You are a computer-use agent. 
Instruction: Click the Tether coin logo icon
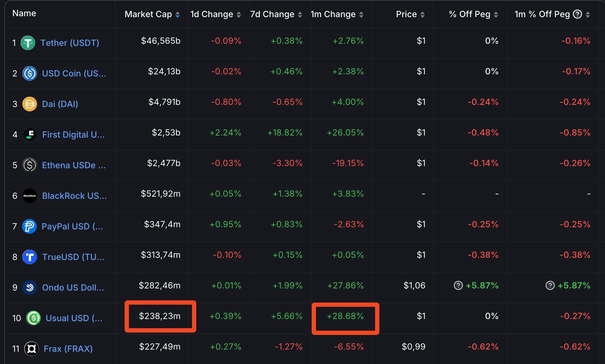(28, 43)
